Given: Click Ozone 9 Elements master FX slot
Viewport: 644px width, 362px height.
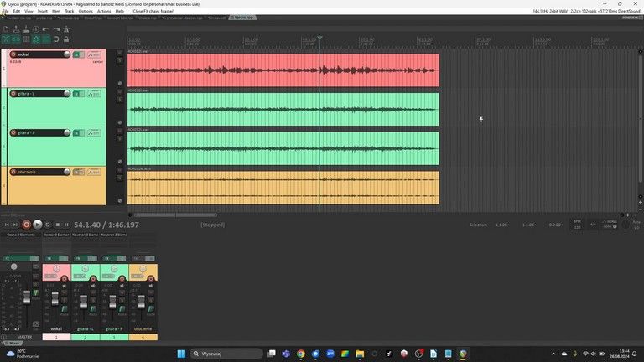Looking at the screenshot, I should (x=20, y=235).
